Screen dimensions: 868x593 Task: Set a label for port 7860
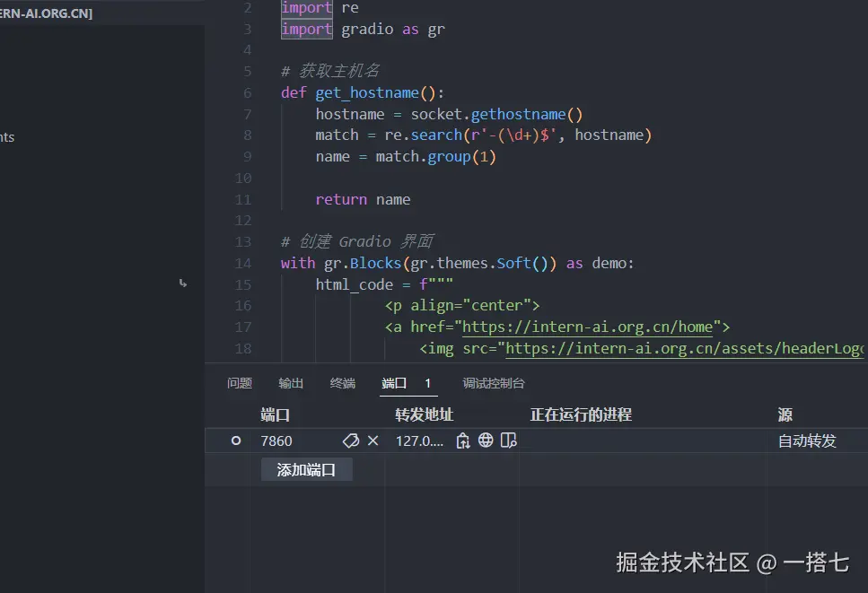coord(351,440)
